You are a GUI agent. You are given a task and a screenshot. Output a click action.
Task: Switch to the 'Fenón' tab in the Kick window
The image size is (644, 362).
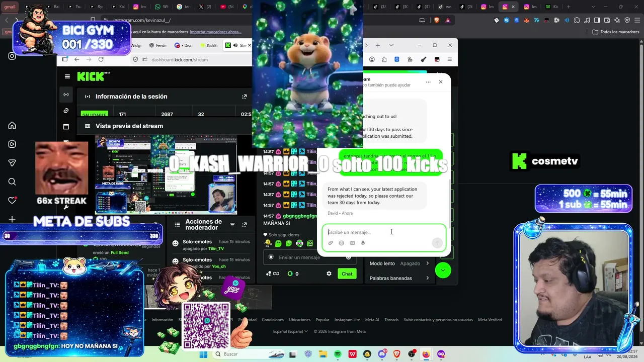click(x=157, y=45)
